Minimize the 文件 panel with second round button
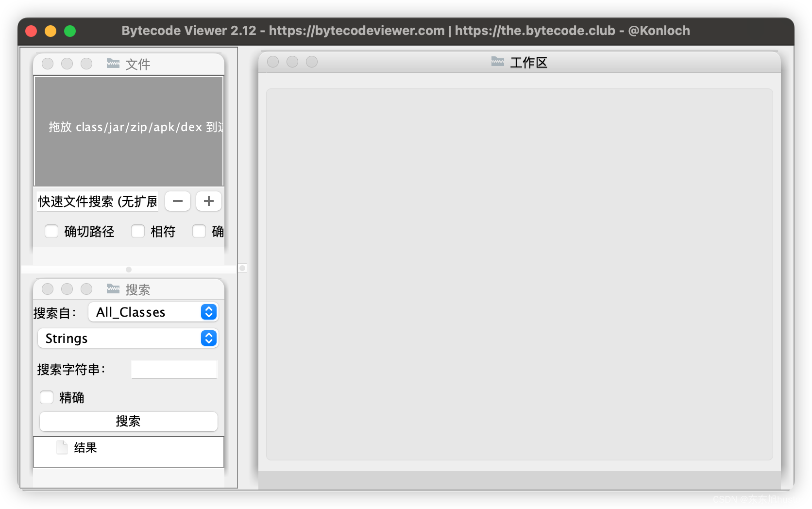Image resolution: width=812 pixels, height=509 pixels. (x=67, y=64)
